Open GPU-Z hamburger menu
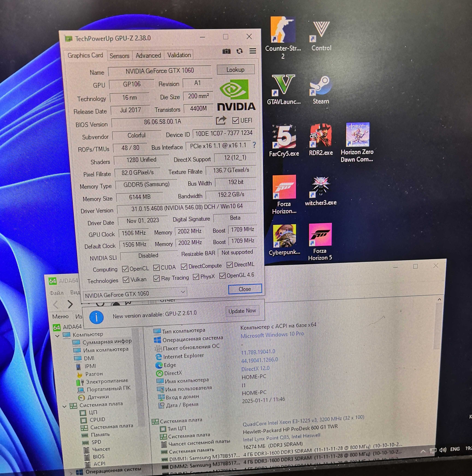472x476 pixels. click(253, 51)
